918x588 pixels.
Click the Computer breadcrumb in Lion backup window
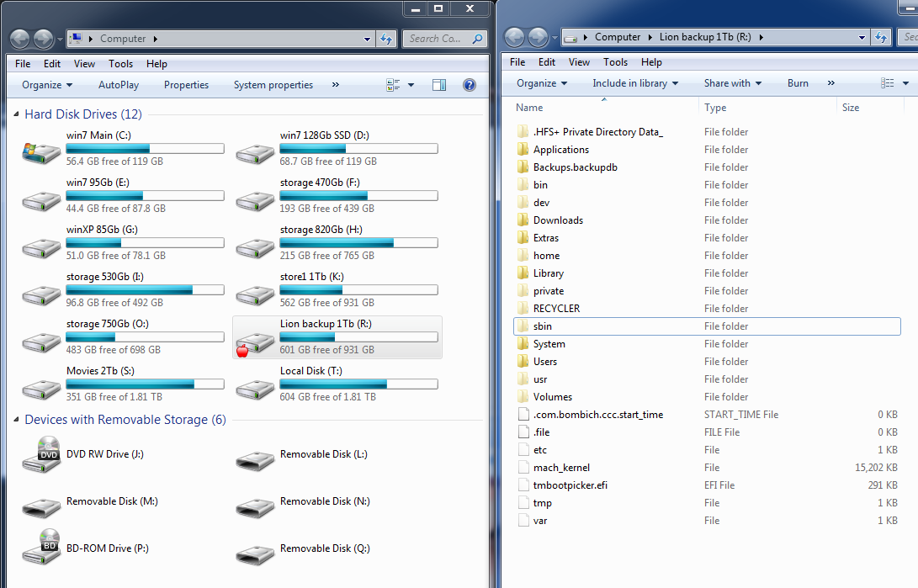point(618,37)
